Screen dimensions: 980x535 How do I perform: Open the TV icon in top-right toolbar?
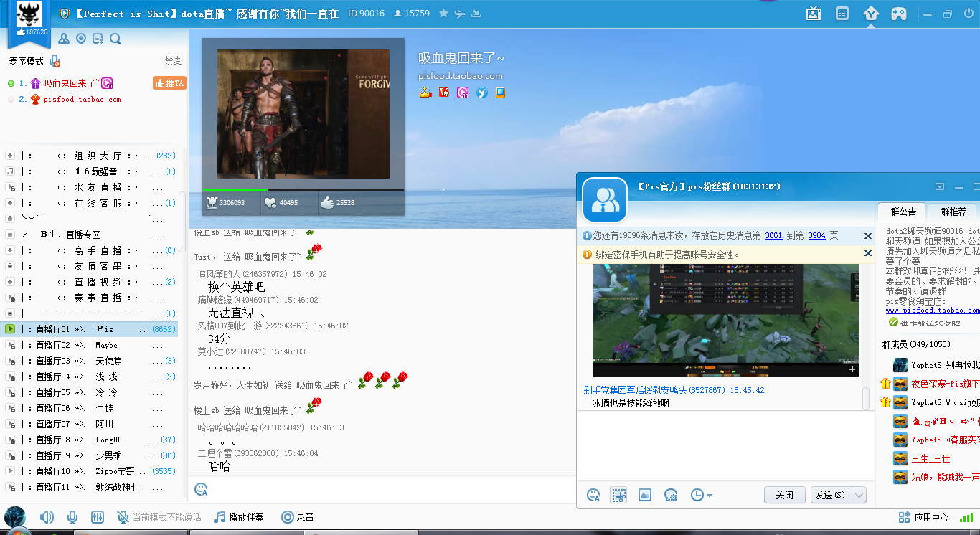(814, 14)
